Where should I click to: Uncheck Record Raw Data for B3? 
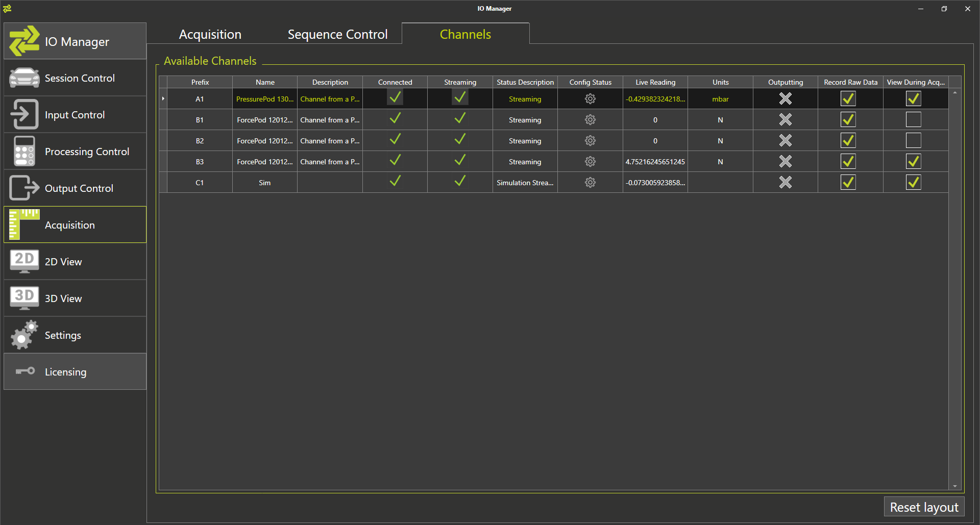tap(848, 162)
